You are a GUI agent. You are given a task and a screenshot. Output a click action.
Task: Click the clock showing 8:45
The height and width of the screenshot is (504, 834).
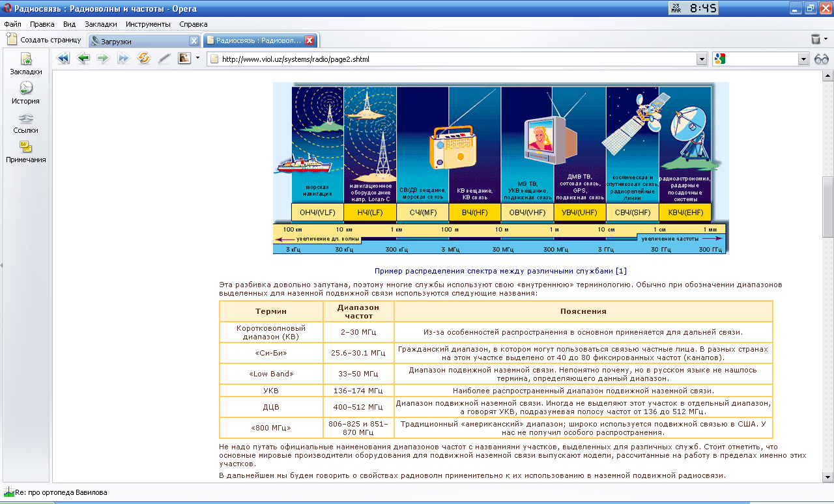tap(704, 8)
